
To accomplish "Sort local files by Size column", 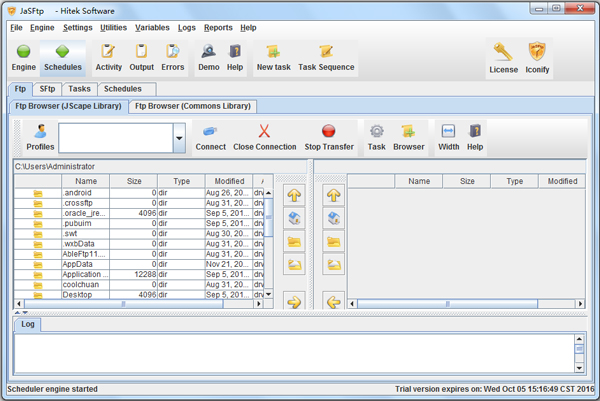I will pyautogui.click(x=134, y=181).
